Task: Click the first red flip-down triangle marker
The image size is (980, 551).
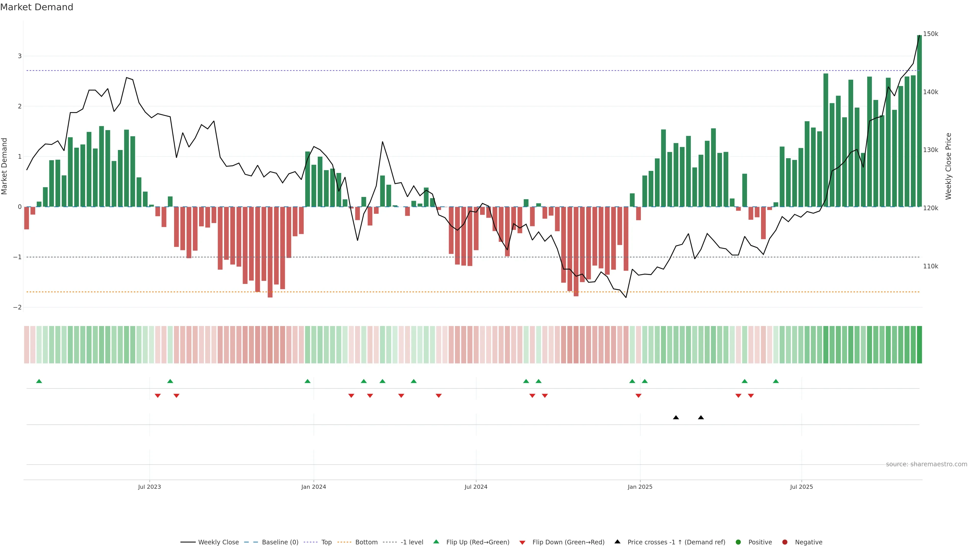Action: [x=157, y=396]
